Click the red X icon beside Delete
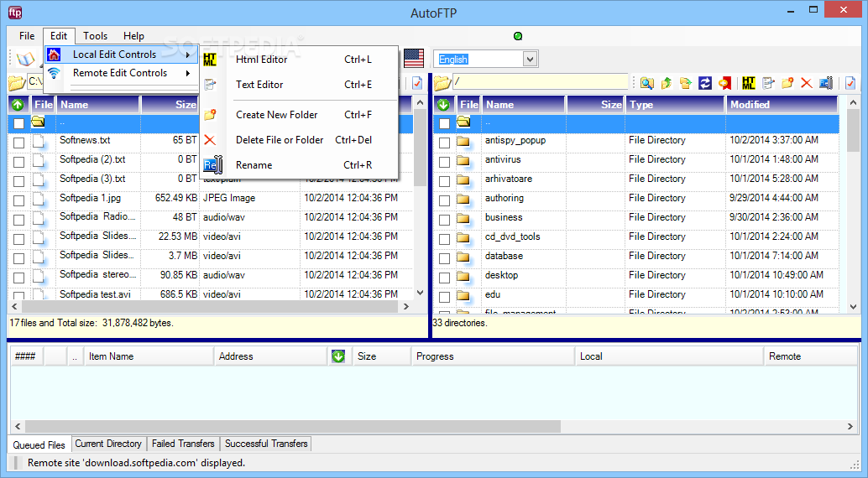 pyautogui.click(x=210, y=140)
